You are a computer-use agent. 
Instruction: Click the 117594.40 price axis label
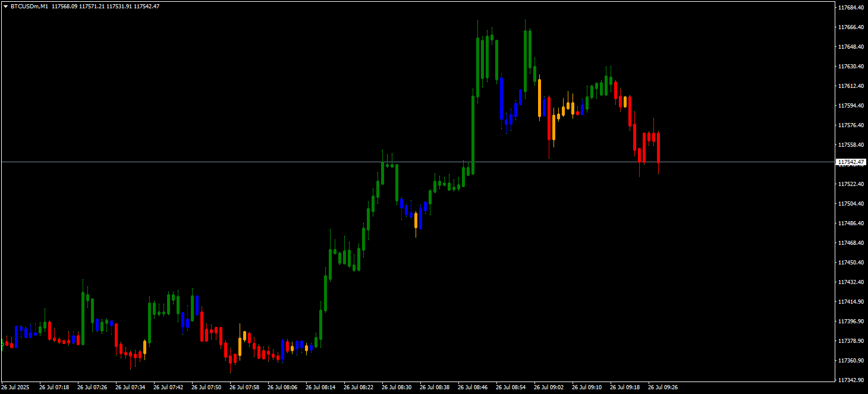(851, 106)
